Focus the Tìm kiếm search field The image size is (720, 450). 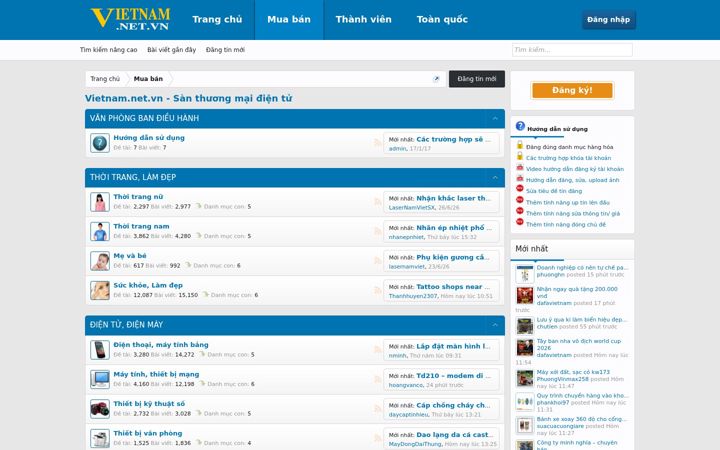point(572,50)
